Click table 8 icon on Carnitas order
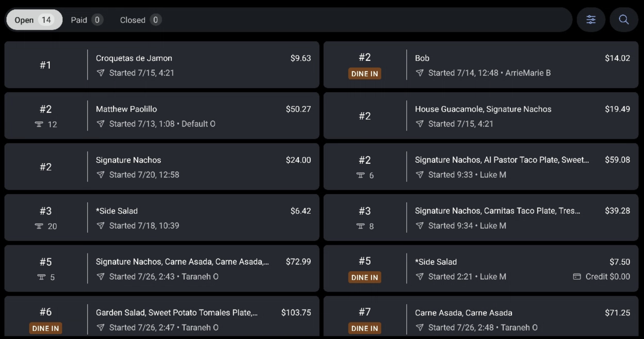This screenshot has width=644, height=339. pos(361,226)
